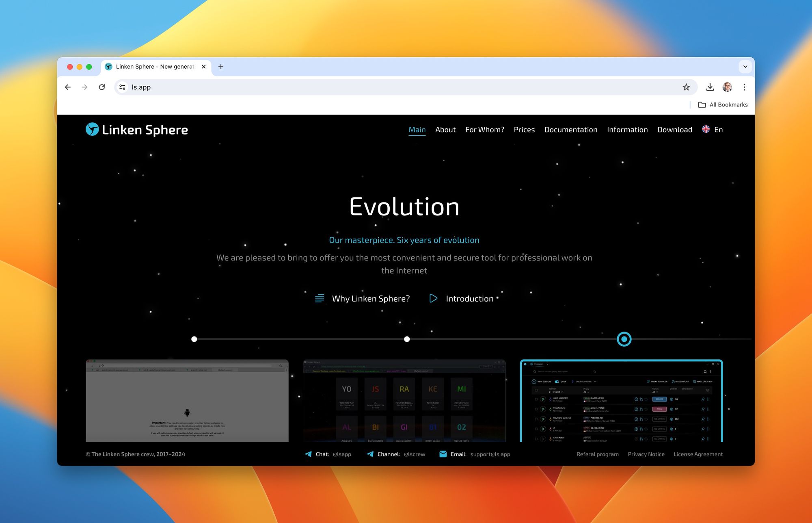
Task: Click the UK flag language icon
Action: pyautogui.click(x=706, y=129)
